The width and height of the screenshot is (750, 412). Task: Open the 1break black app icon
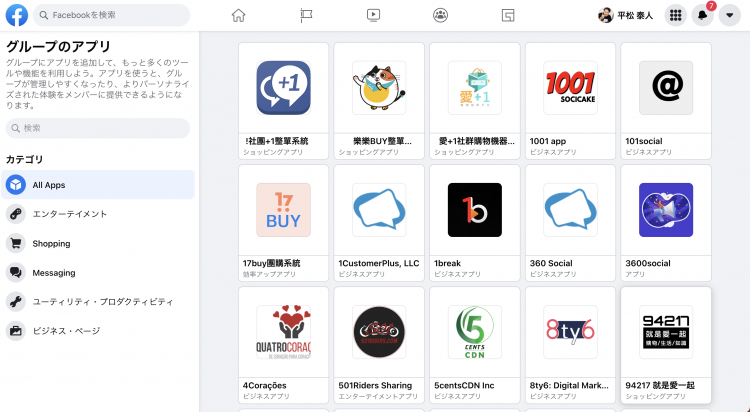click(474, 210)
